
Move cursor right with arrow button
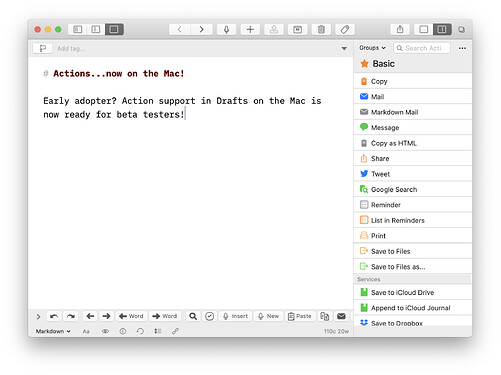[106, 316]
